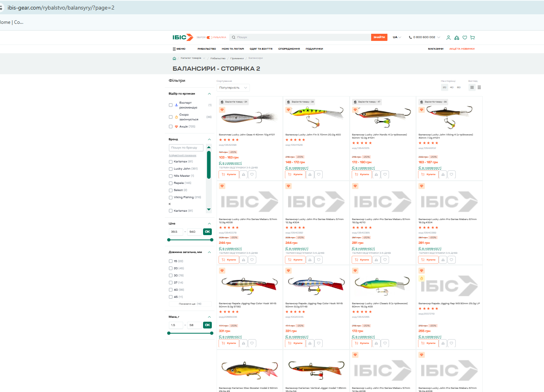Check the Скоро закінчується filter
The image size is (544, 392).
coord(170,117)
